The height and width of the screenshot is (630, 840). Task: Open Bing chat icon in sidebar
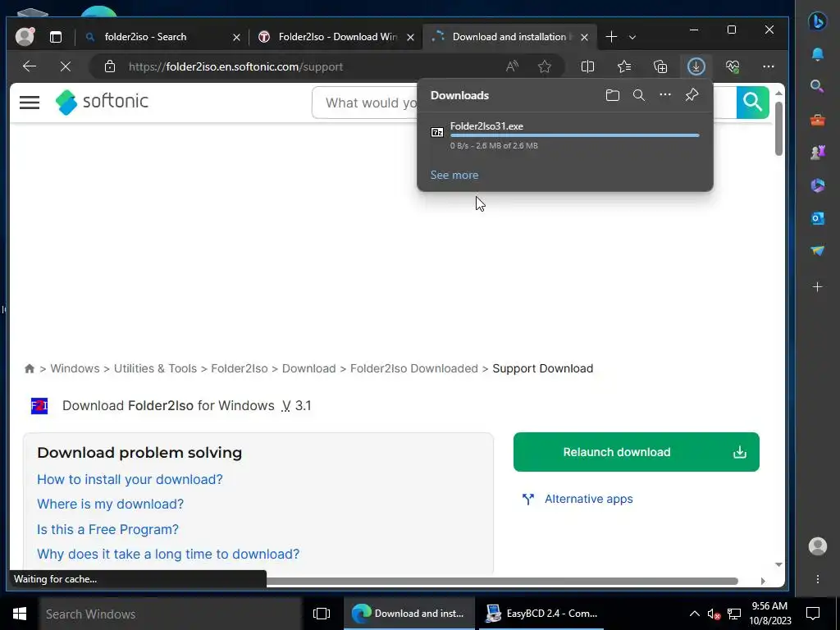(x=818, y=21)
